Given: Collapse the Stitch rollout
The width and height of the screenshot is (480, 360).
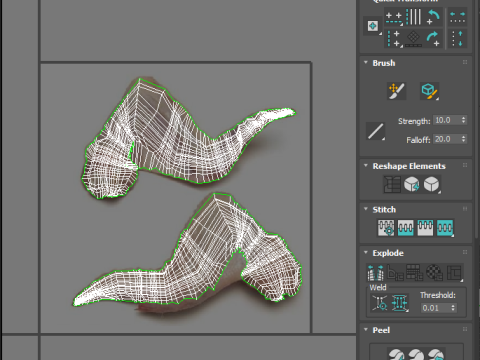Looking at the screenshot, I should [x=366, y=209].
